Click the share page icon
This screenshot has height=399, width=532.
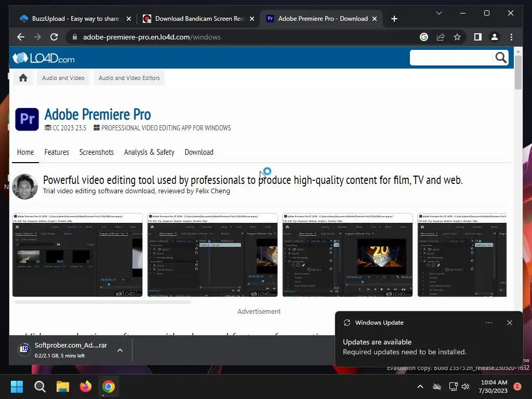pos(441,37)
